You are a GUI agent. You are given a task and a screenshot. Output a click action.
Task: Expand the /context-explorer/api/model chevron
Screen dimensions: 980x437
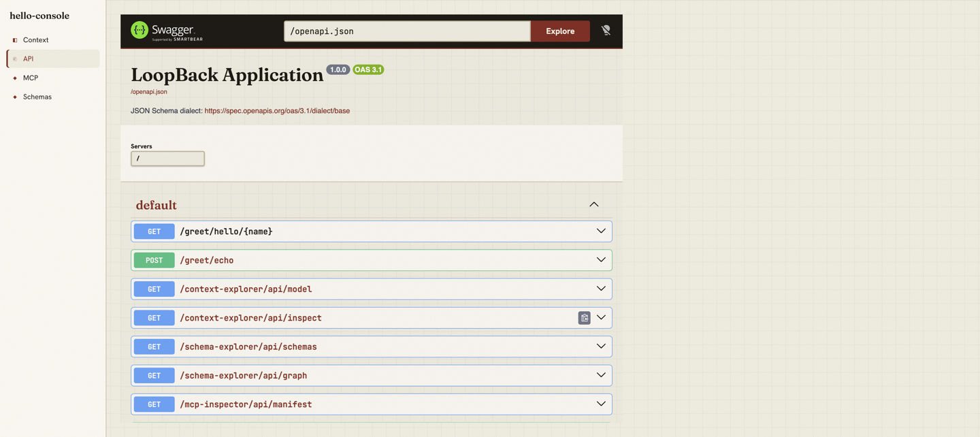point(601,289)
